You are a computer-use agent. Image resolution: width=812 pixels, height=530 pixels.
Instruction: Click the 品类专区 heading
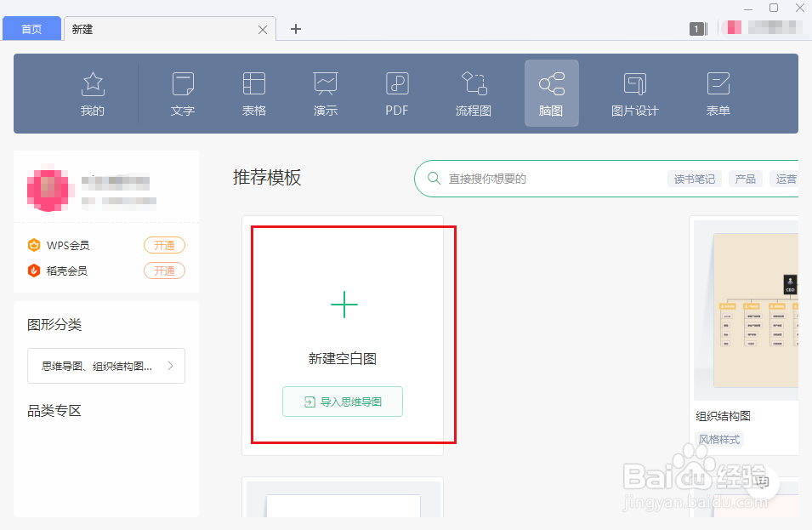54,411
